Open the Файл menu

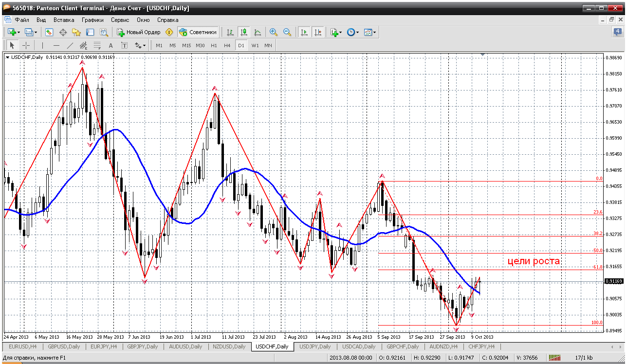[x=22, y=20]
